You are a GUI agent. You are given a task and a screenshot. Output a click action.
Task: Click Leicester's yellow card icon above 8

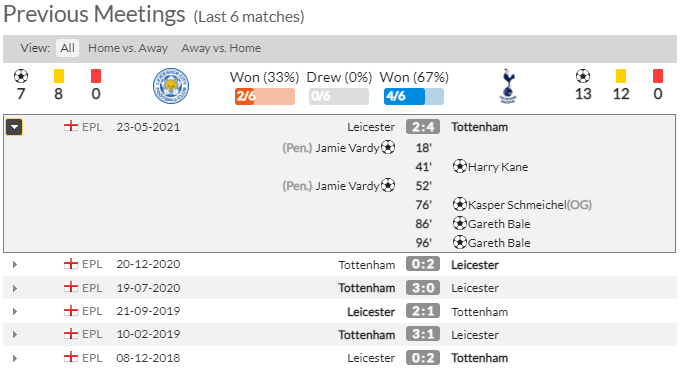click(x=59, y=76)
